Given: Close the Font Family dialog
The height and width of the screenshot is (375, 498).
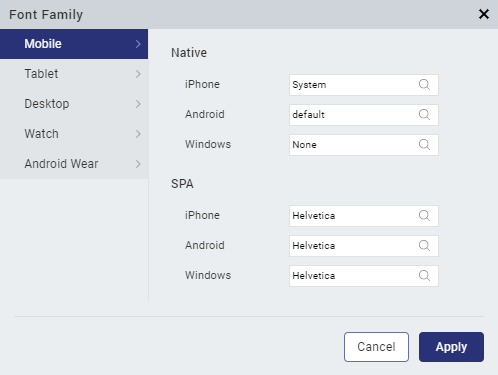Looking at the screenshot, I should click(x=484, y=14).
